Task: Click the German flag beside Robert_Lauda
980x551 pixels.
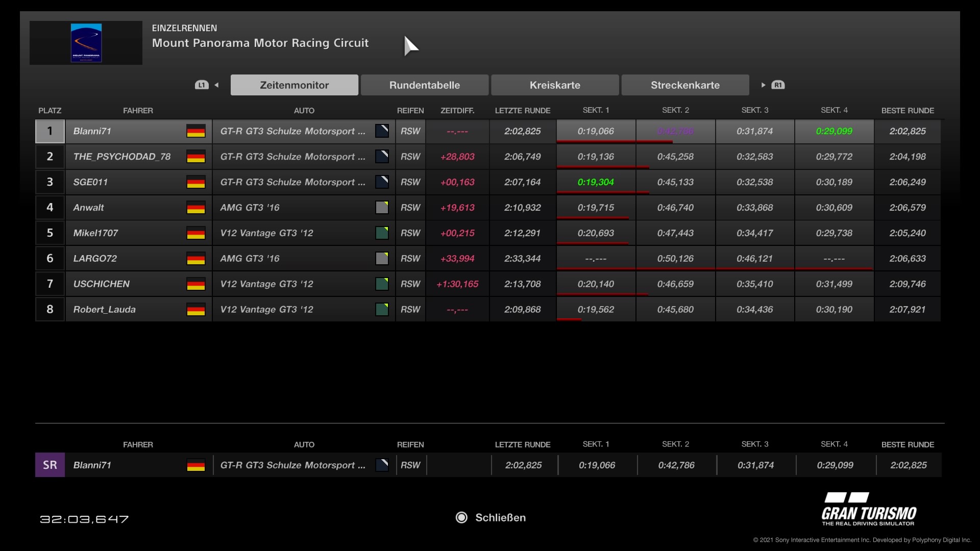Action: point(196,310)
